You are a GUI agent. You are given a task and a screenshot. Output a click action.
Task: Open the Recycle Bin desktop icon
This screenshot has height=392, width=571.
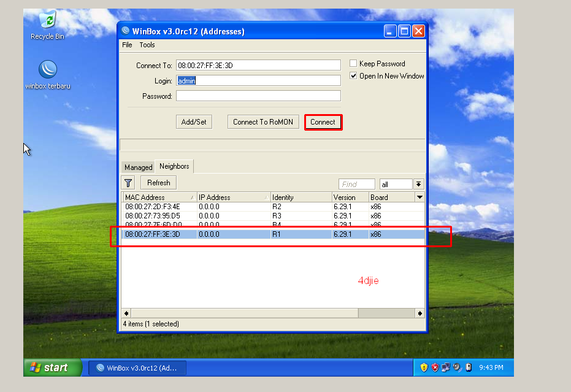pos(47,25)
